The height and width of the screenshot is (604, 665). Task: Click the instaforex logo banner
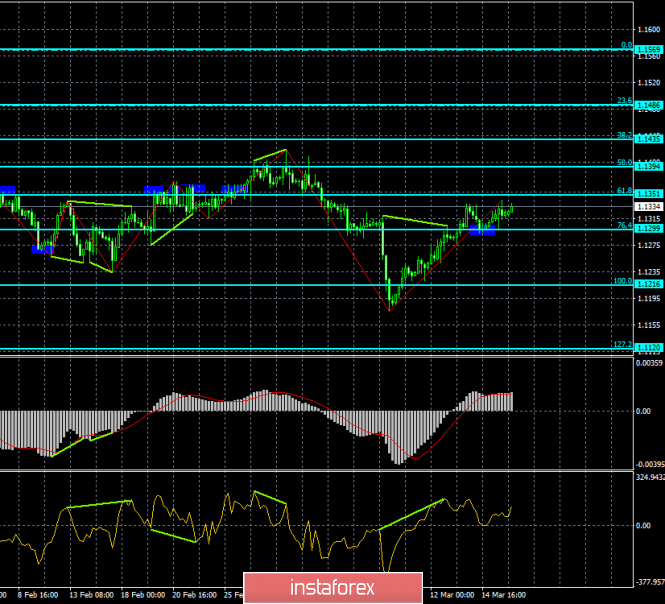[x=333, y=587]
